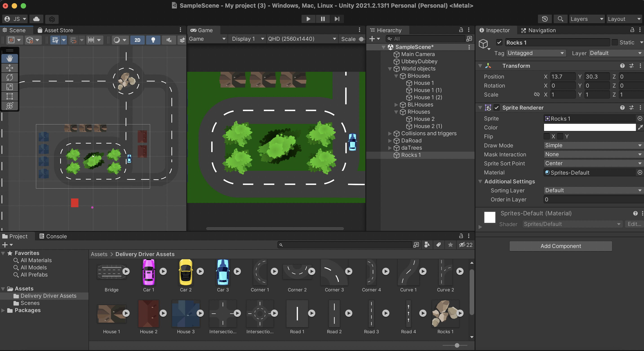Click the Step frame button
Screen dimensions: 644x351
[337, 19]
